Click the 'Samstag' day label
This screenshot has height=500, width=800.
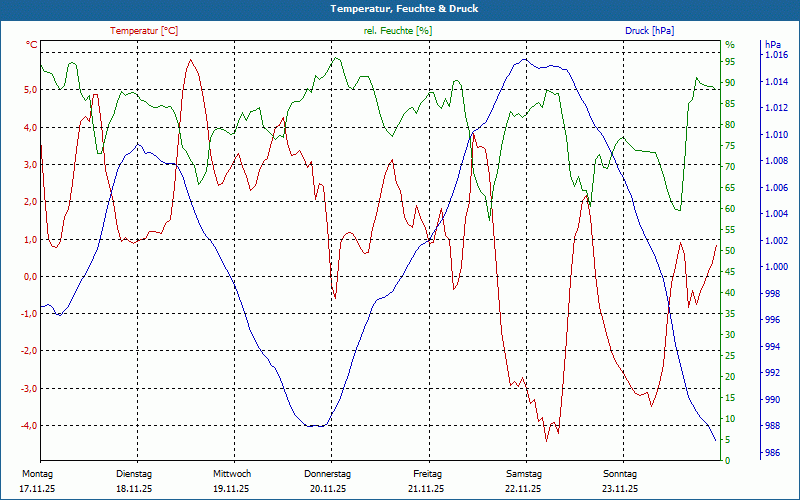coord(524,474)
